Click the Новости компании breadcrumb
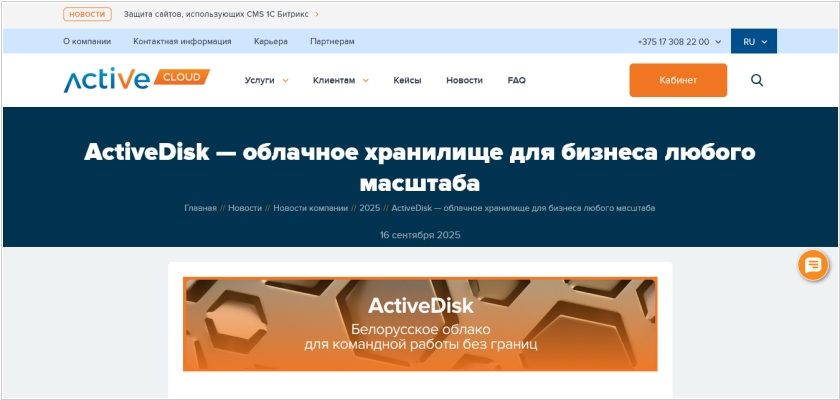The image size is (840, 400). coord(311,208)
